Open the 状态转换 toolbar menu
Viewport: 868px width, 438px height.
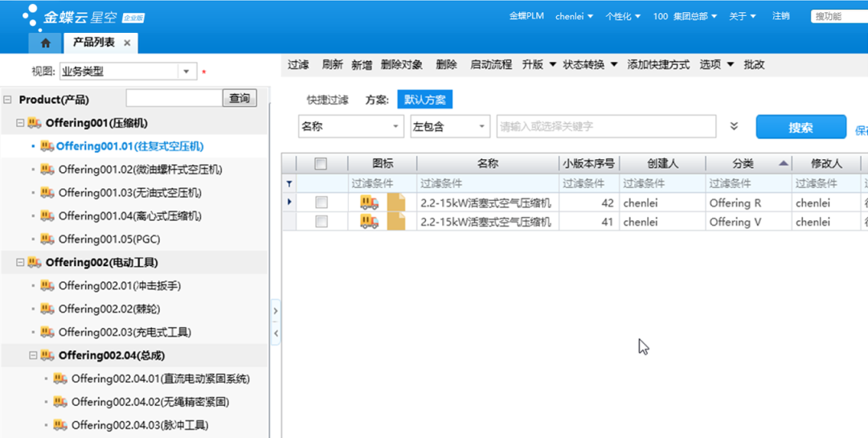pos(590,64)
